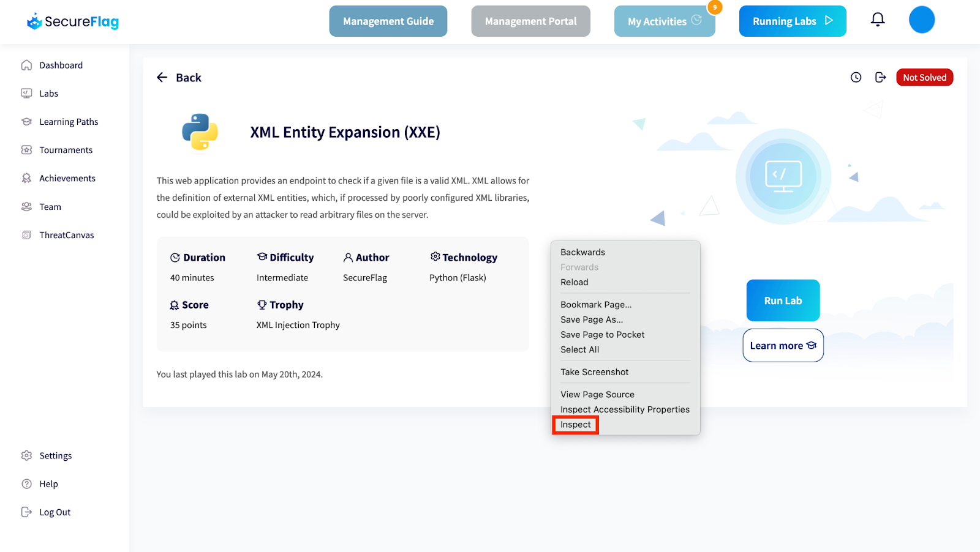Viewport: 980px width, 552px height.
Task: Click the SecureFlag author value
Action: (x=365, y=278)
